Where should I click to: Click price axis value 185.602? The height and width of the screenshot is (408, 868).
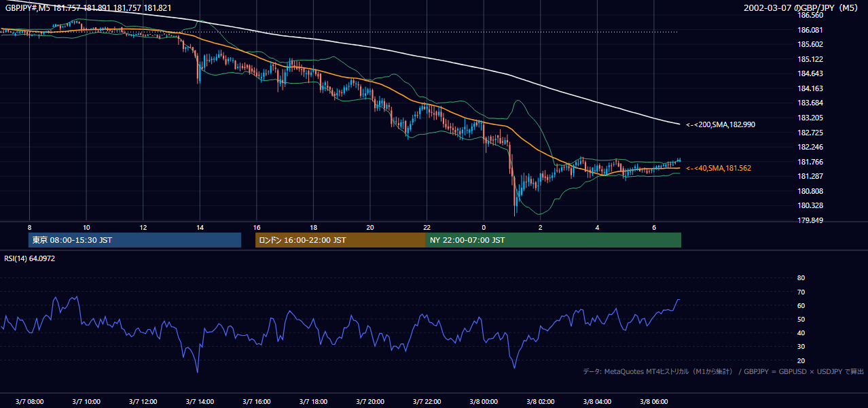pos(810,44)
